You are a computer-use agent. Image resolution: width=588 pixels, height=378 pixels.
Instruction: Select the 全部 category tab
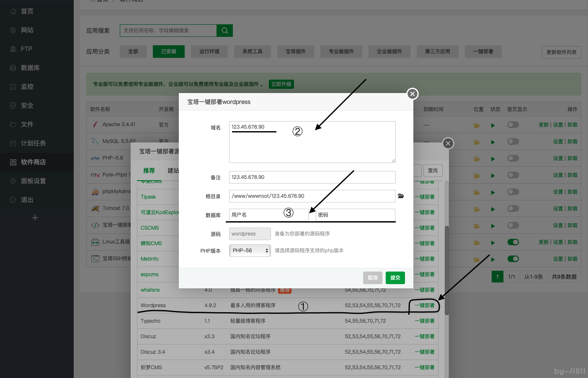pyautogui.click(x=133, y=52)
